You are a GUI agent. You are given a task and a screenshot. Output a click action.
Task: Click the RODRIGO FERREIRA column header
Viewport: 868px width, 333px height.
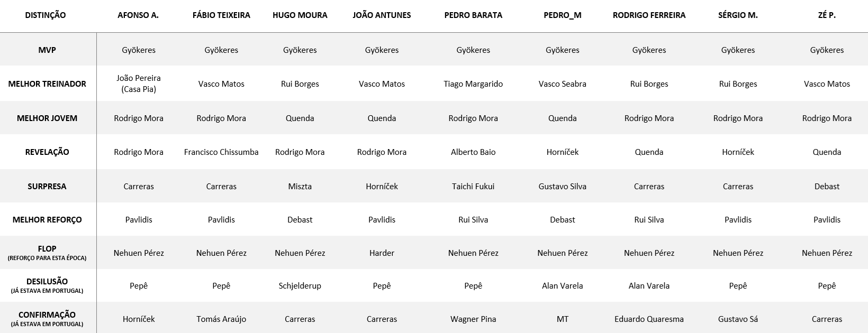coord(649,15)
